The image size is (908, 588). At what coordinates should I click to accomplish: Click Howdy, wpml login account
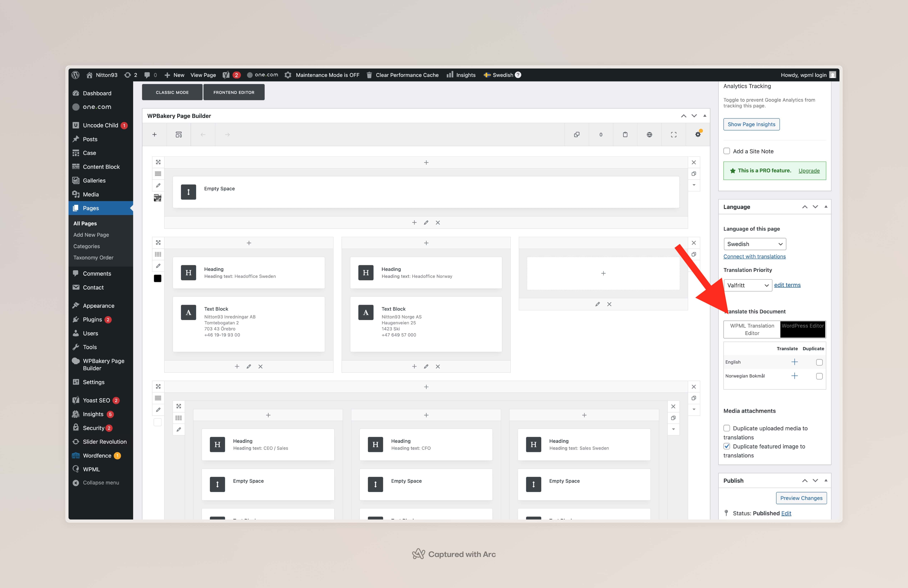coord(808,75)
